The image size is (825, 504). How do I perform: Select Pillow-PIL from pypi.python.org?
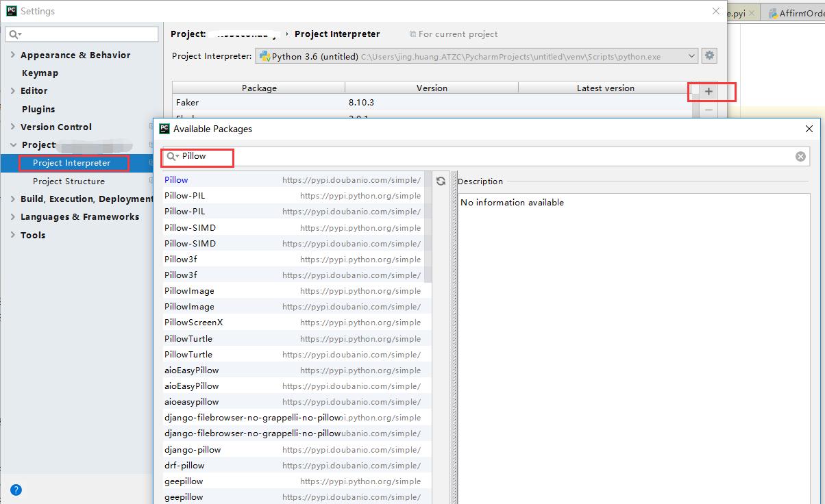[293, 195]
